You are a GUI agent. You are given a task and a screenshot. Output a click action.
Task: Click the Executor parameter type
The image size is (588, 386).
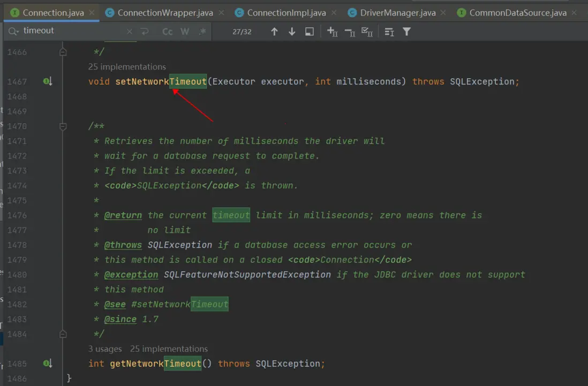[x=233, y=81]
